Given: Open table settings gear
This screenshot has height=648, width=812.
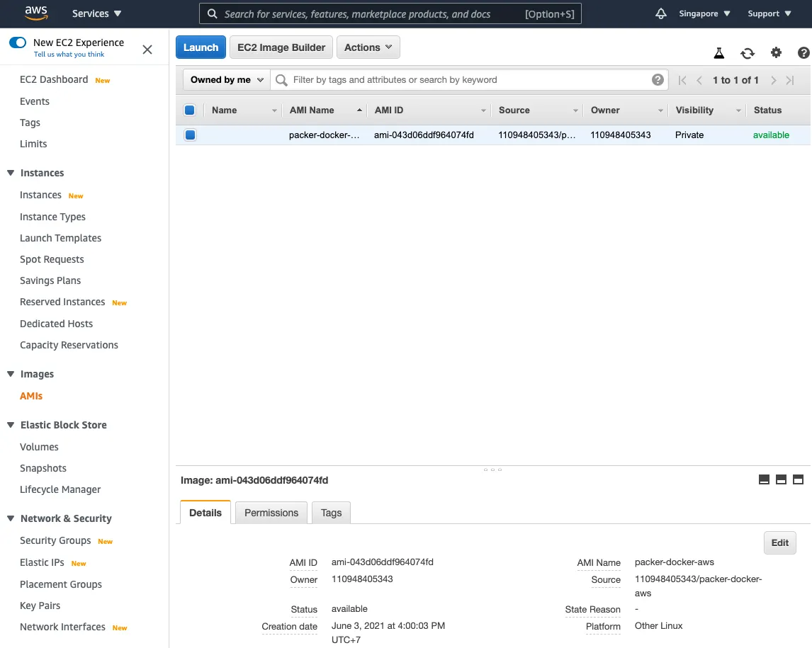Looking at the screenshot, I should pyautogui.click(x=776, y=52).
